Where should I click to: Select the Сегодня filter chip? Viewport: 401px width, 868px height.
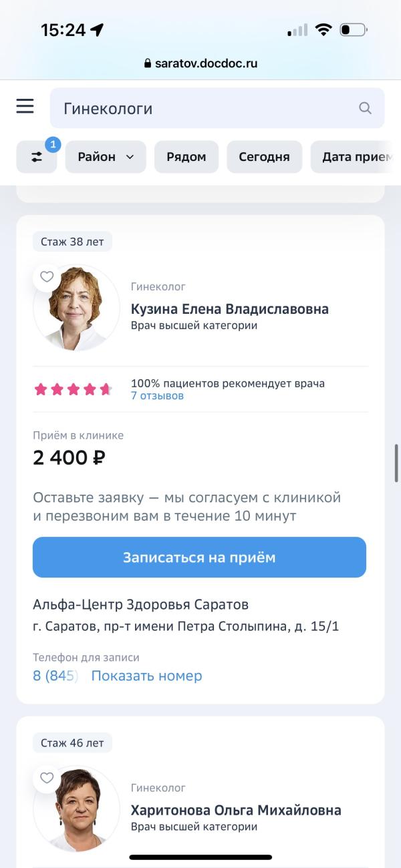(264, 157)
